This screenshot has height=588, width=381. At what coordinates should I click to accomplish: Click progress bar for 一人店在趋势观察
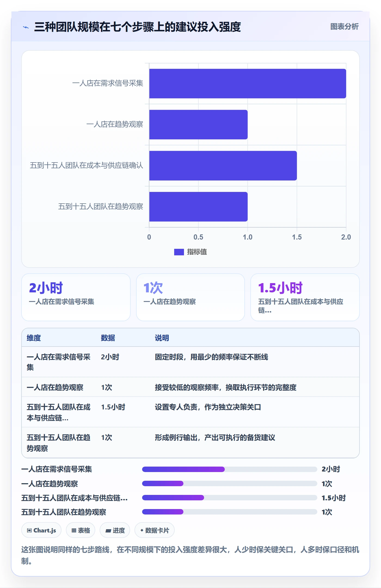[230, 483]
